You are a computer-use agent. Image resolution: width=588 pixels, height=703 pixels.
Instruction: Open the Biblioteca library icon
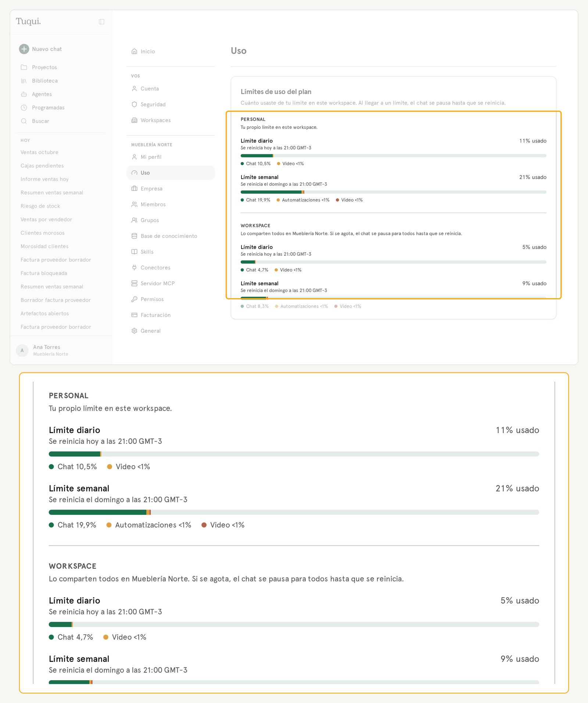tap(24, 81)
